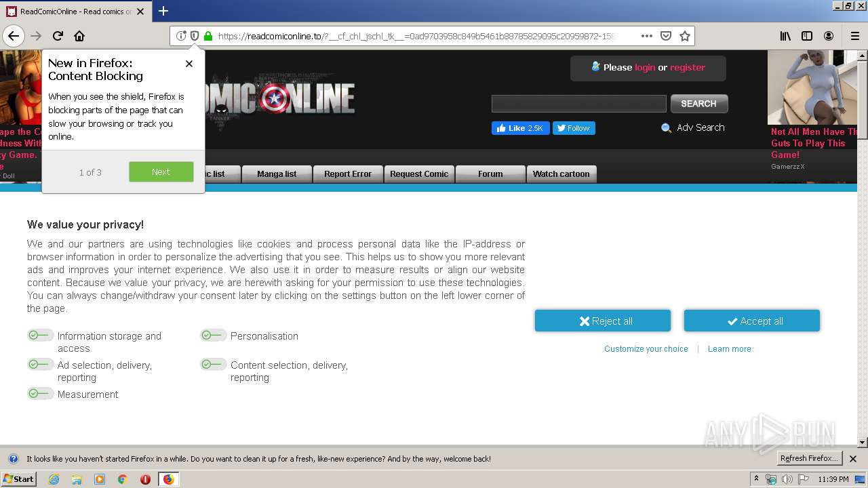Open the Learn more link
This screenshot has width=868, height=488.
point(730,349)
